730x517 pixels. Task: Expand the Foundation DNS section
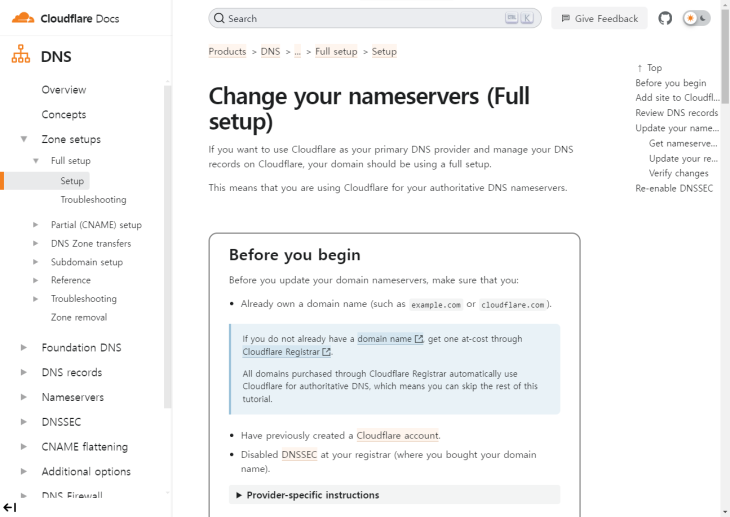click(24, 348)
